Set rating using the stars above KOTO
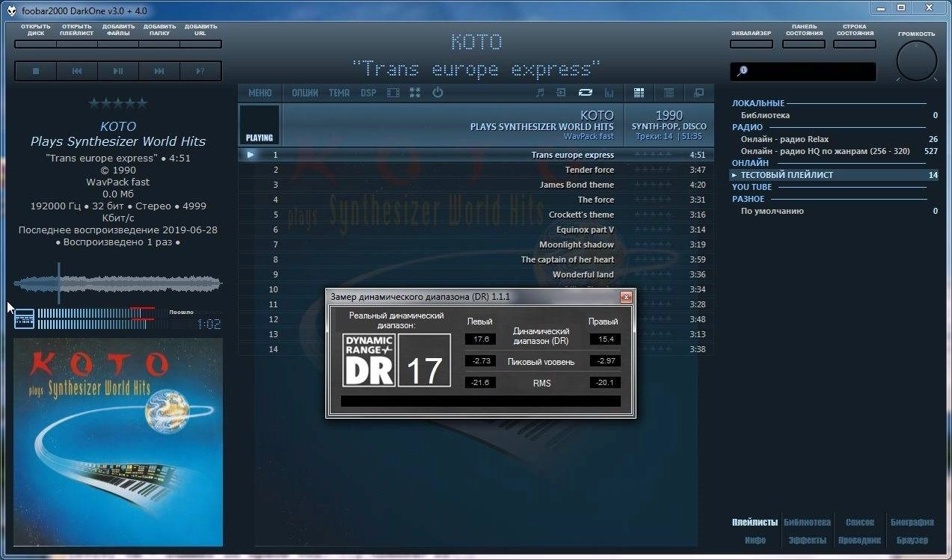Screen dimensions: 952x560 pos(118,103)
